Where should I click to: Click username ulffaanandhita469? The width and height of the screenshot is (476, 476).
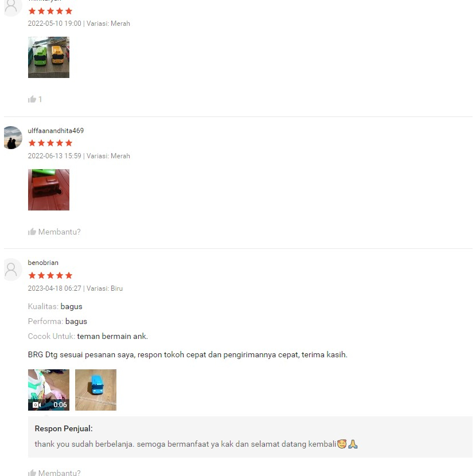coord(56,131)
